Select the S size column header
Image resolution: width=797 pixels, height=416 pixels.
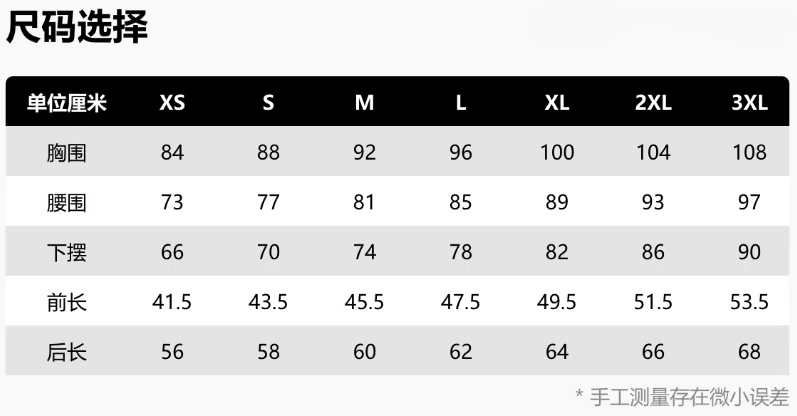[x=268, y=103]
